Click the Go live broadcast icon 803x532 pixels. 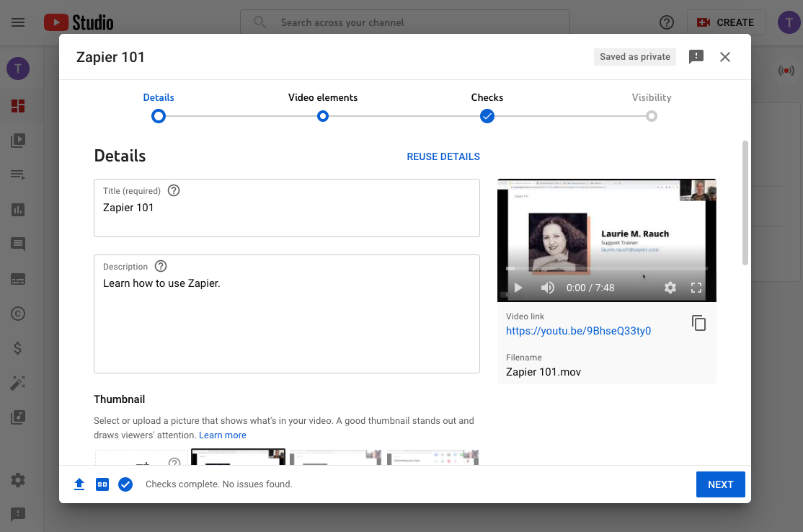(x=786, y=70)
